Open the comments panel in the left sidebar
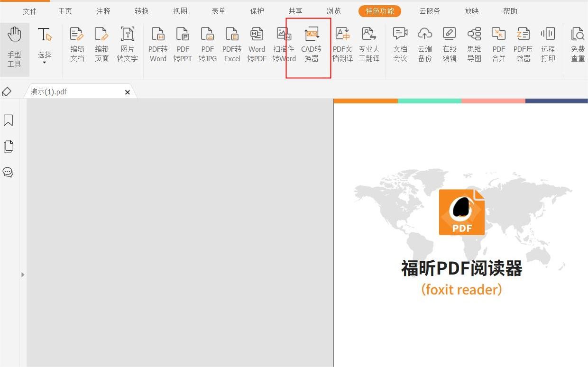Image resolution: width=588 pixels, height=367 pixels. coord(8,173)
